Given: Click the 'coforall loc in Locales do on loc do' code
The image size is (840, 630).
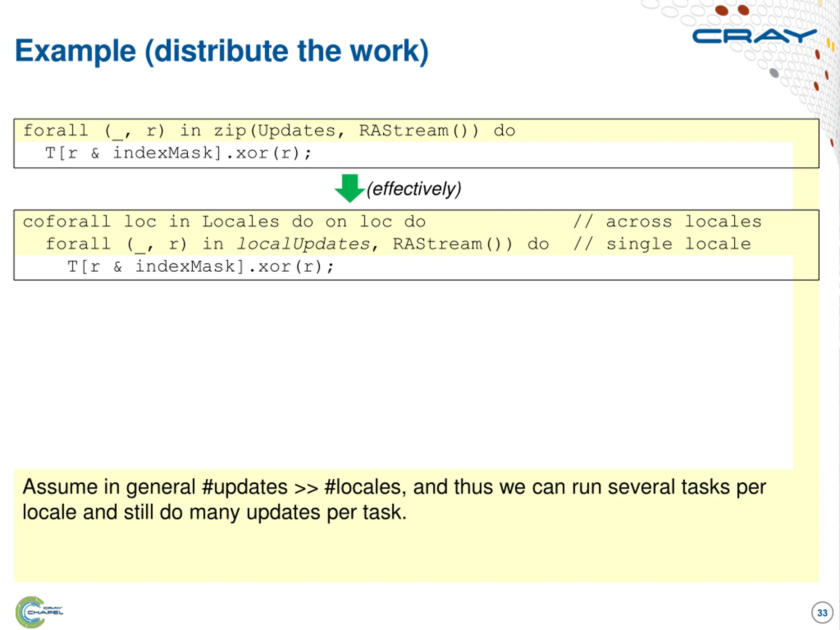Looking at the screenshot, I should 224,222.
